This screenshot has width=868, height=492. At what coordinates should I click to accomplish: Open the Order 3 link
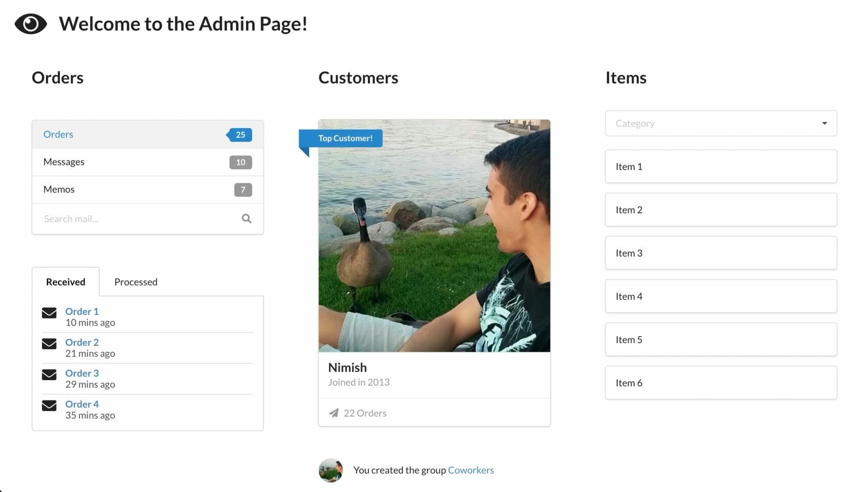pos(82,373)
